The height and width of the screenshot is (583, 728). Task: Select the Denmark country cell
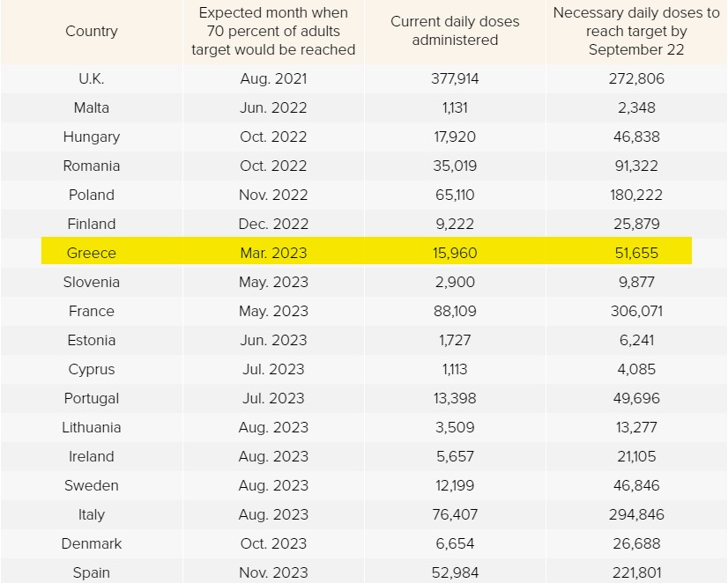pyautogui.click(x=92, y=543)
